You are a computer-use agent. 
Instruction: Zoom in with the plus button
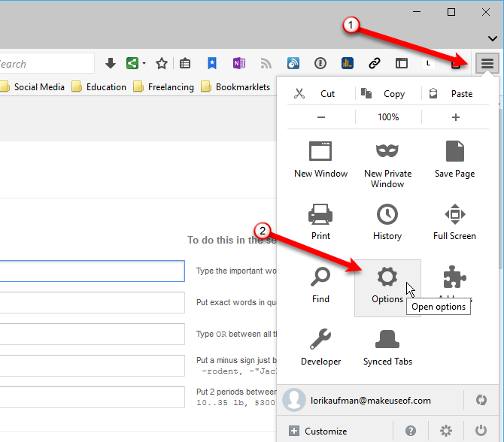(x=455, y=117)
